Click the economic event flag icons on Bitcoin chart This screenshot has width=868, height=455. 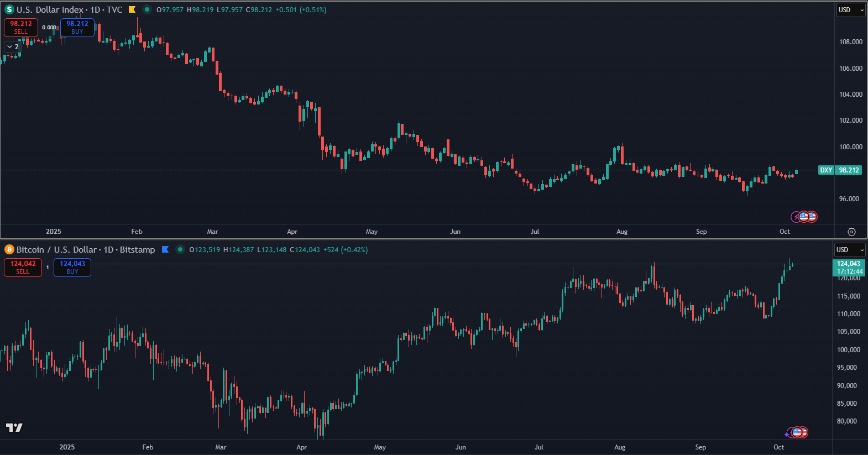tap(797, 432)
